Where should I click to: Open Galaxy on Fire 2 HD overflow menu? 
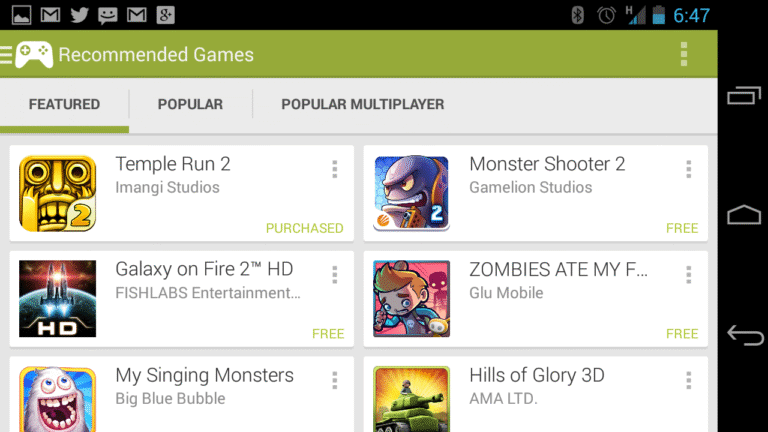335,275
